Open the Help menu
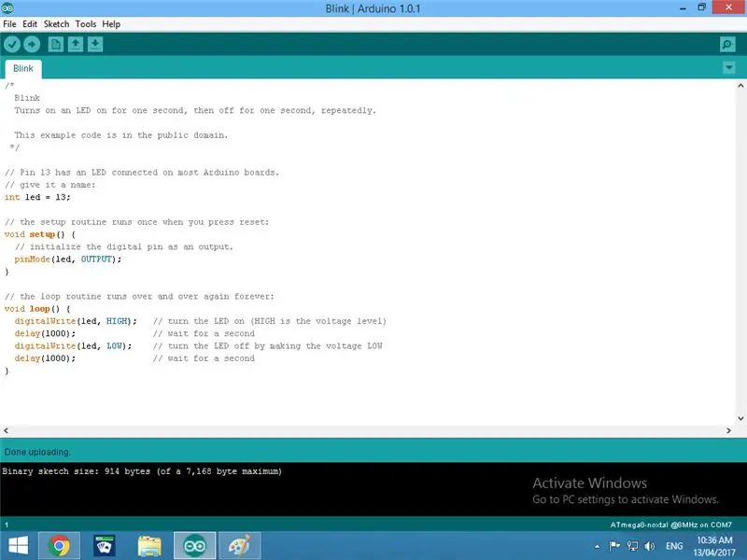The image size is (747, 560). 111,24
